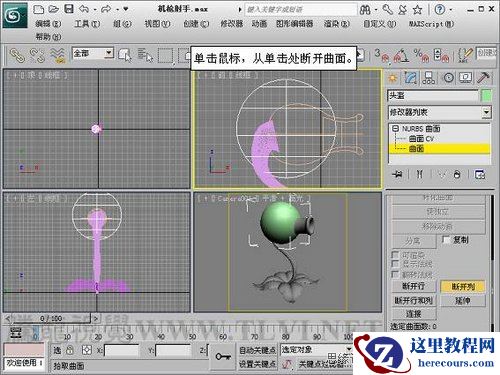Open the 创建(C) menu
Image resolution: width=500 pixels, height=375 pixels.
(196, 24)
